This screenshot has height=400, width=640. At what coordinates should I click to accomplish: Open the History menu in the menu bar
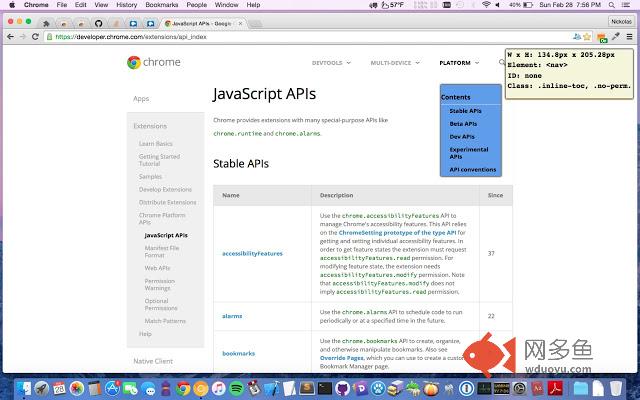[x=126, y=5]
